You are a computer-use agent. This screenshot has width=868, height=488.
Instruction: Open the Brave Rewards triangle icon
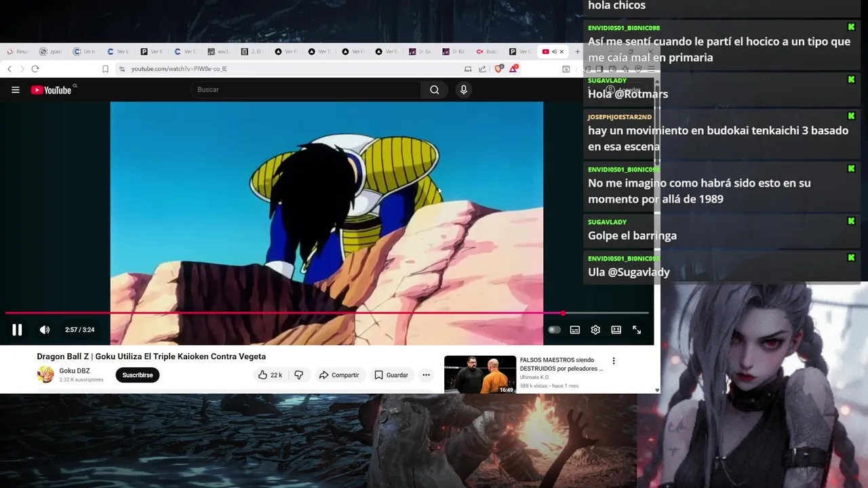click(x=515, y=68)
